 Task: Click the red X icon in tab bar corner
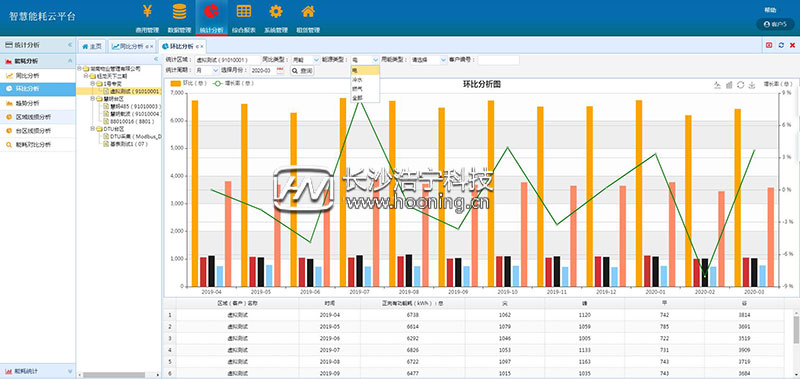(x=792, y=45)
